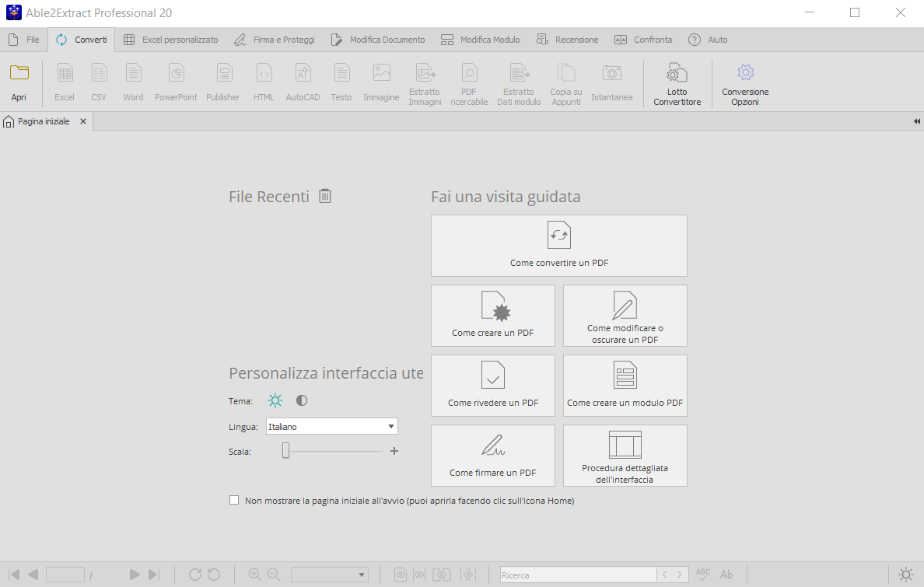Click Copia su Appunti
The width and height of the screenshot is (924, 587).
click(565, 84)
